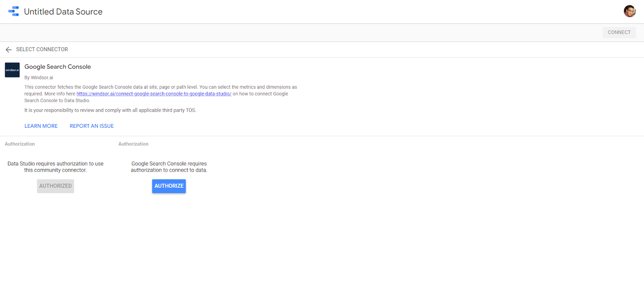Open the windsor.ai connect guide URL
This screenshot has width=644, height=299.
154,94
